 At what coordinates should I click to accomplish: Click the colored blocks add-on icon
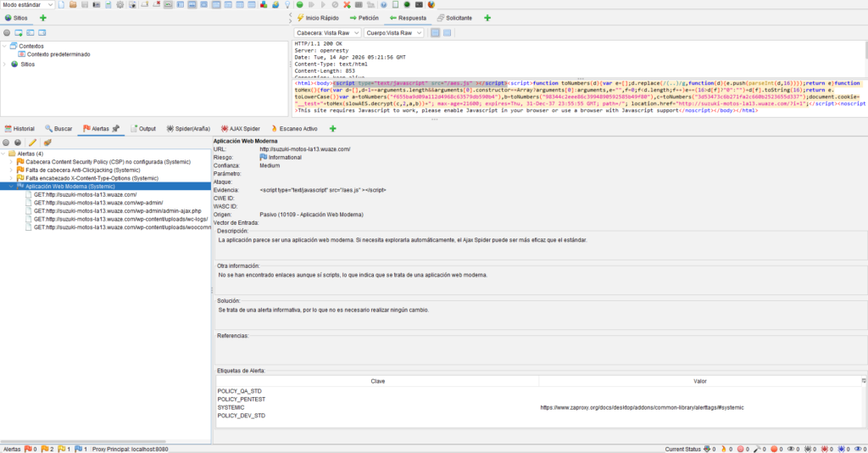264,4
